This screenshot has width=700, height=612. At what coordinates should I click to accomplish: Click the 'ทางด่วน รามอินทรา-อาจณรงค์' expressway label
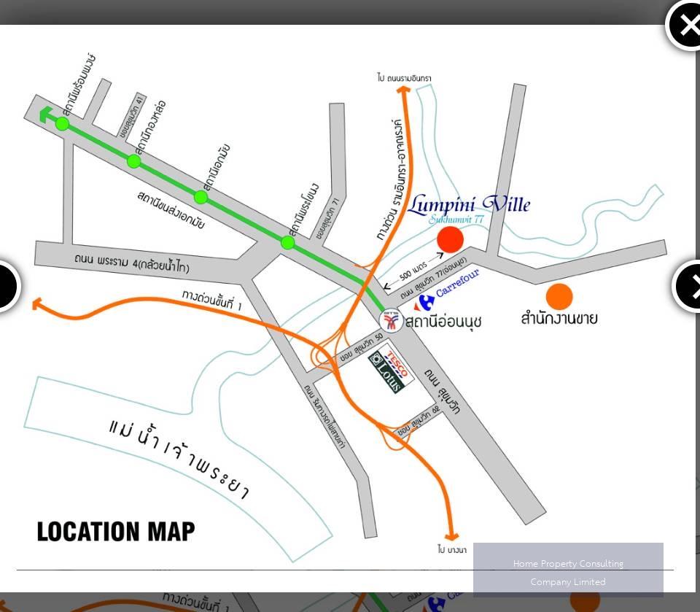389,179
